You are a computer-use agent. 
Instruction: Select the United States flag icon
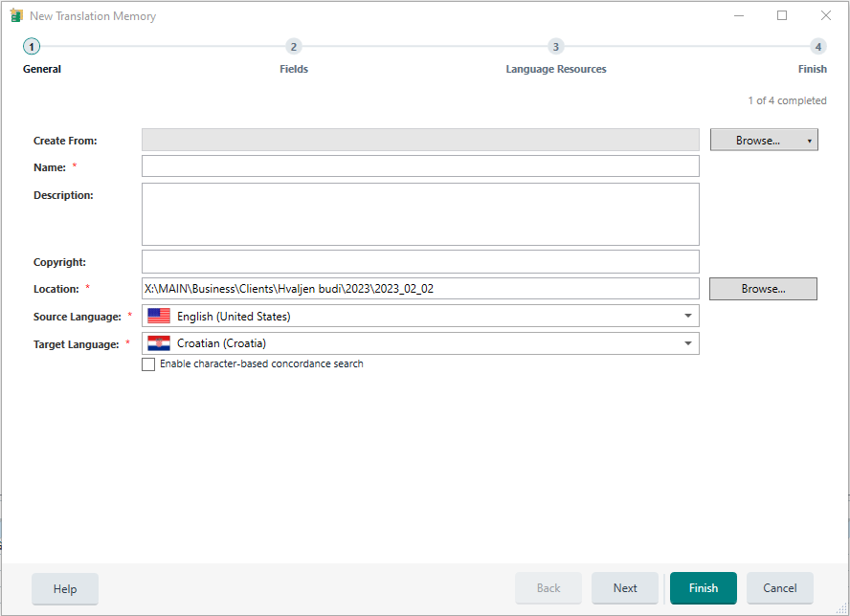click(x=159, y=316)
